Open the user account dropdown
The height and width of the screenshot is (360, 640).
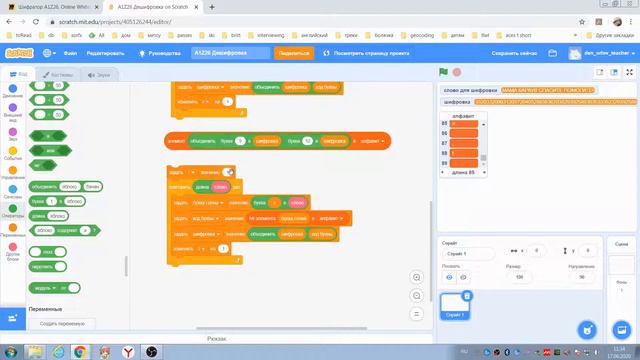(x=602, y=53)
